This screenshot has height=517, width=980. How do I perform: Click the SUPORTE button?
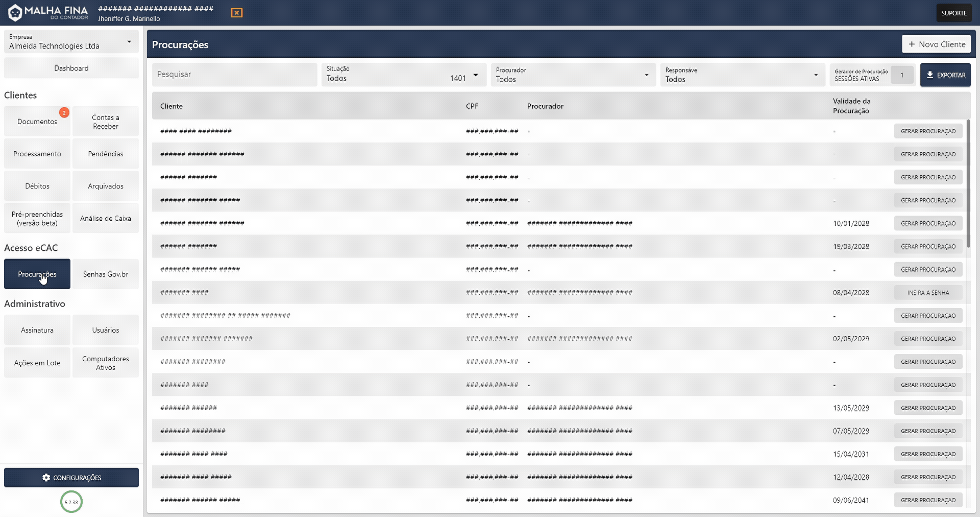tap(953, 12)
